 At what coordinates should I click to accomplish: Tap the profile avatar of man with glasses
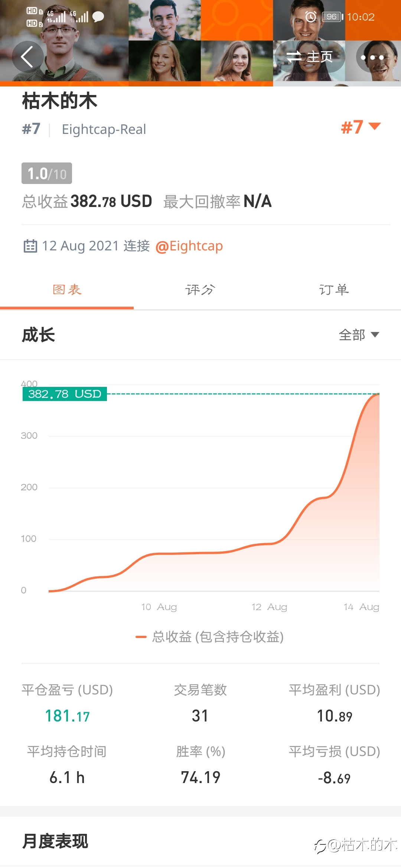pyautogui.click(x=64, y=41)
